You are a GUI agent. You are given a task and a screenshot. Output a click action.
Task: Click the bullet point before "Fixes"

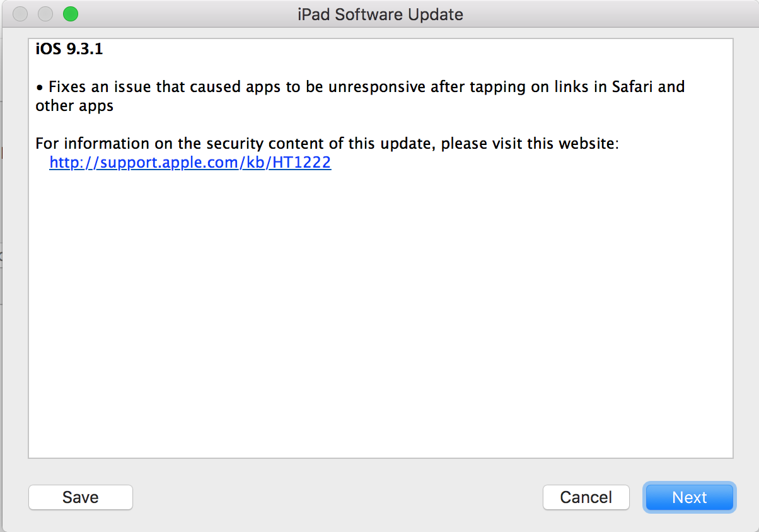(x=39, y=87)
